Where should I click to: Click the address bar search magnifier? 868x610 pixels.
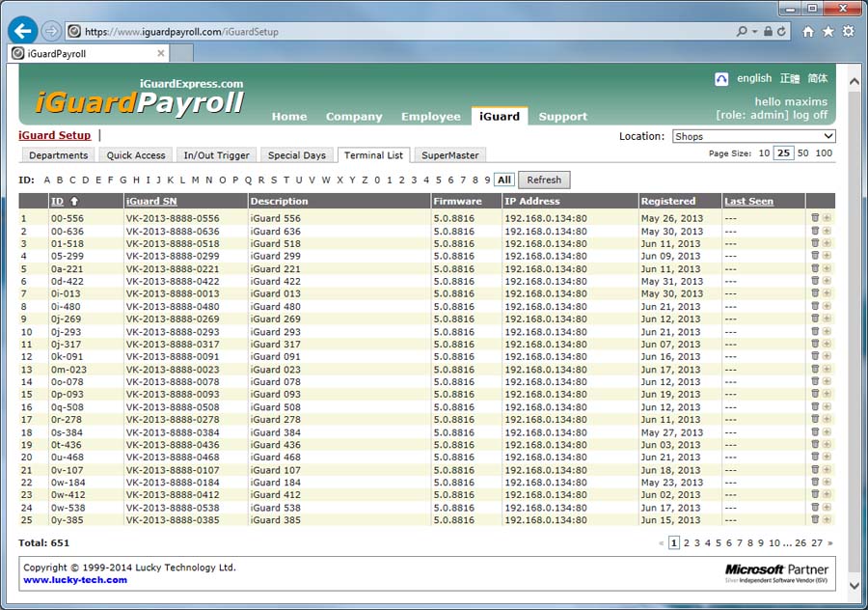742,32
